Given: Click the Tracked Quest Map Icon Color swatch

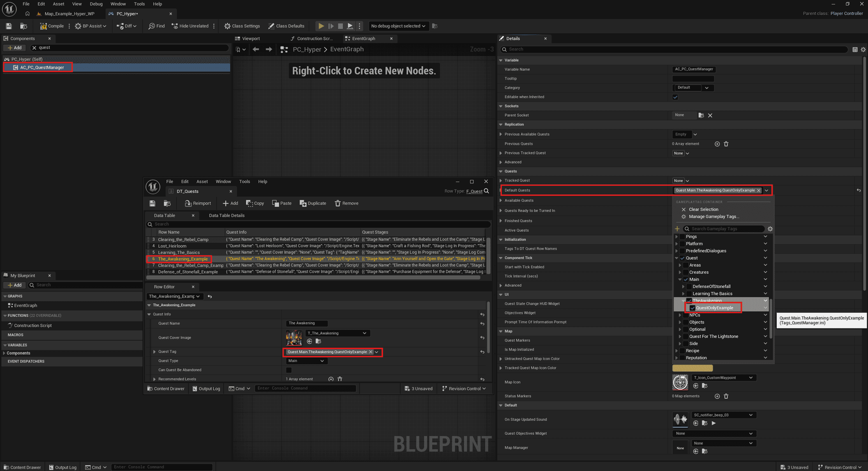Looking at the screenshot, I should tap(693, 368).
